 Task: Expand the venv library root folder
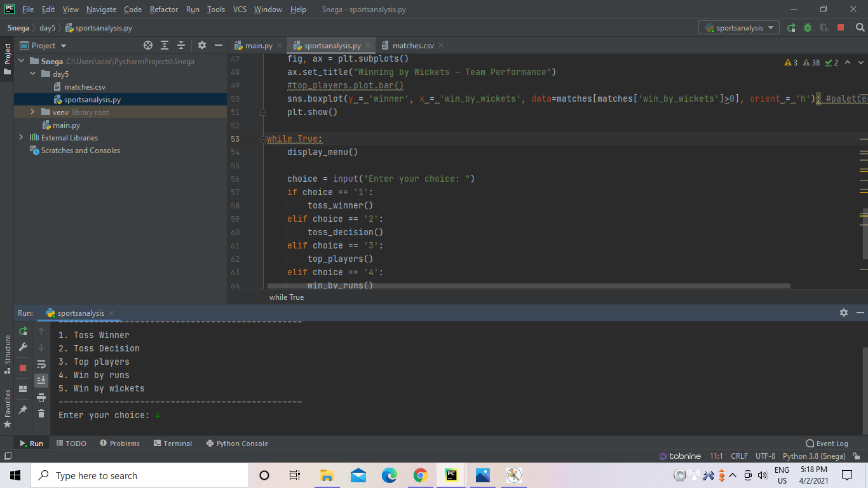coord(33,112)
